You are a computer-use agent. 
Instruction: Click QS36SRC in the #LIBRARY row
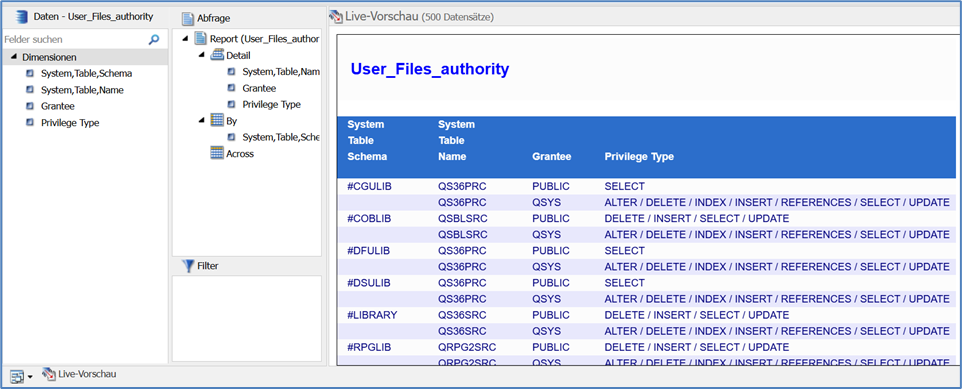[462, 315]
